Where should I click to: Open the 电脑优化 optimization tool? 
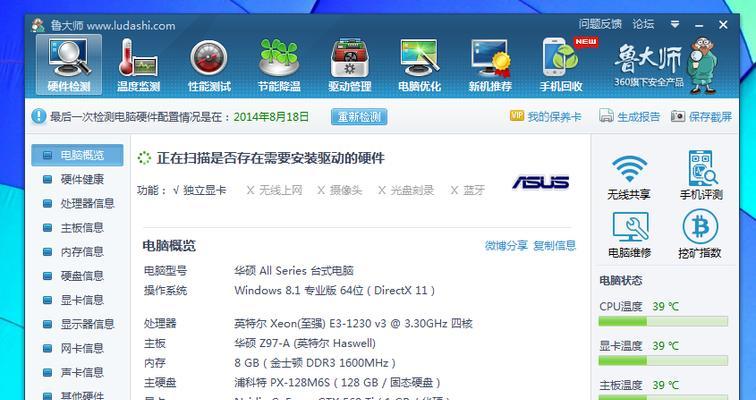click(419, 65)
